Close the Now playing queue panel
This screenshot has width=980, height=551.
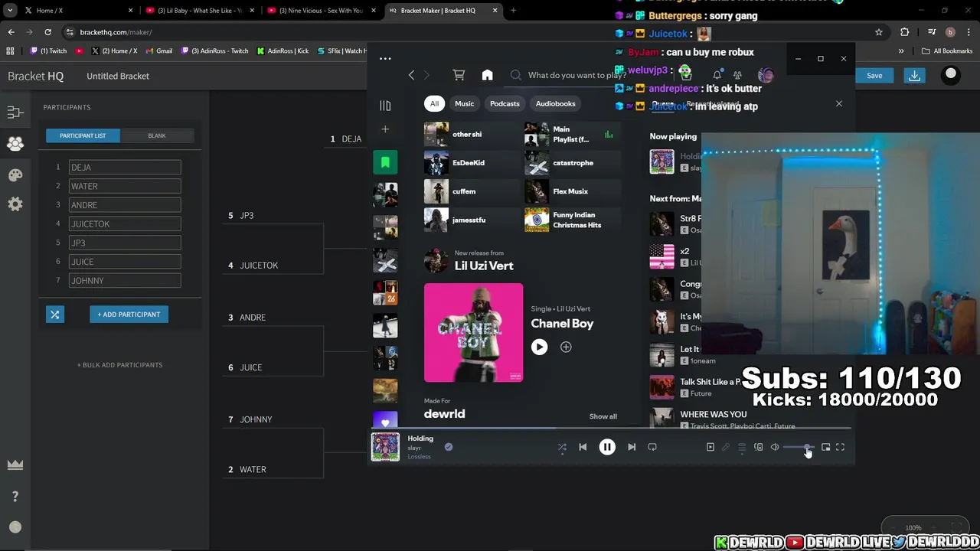839,103
